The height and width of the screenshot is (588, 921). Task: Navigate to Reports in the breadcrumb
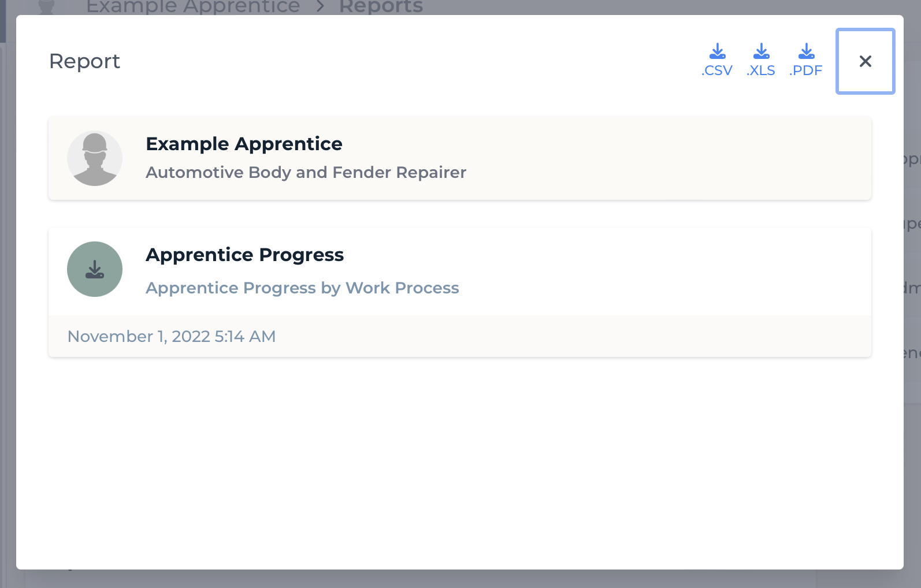(x=381, y=6)
